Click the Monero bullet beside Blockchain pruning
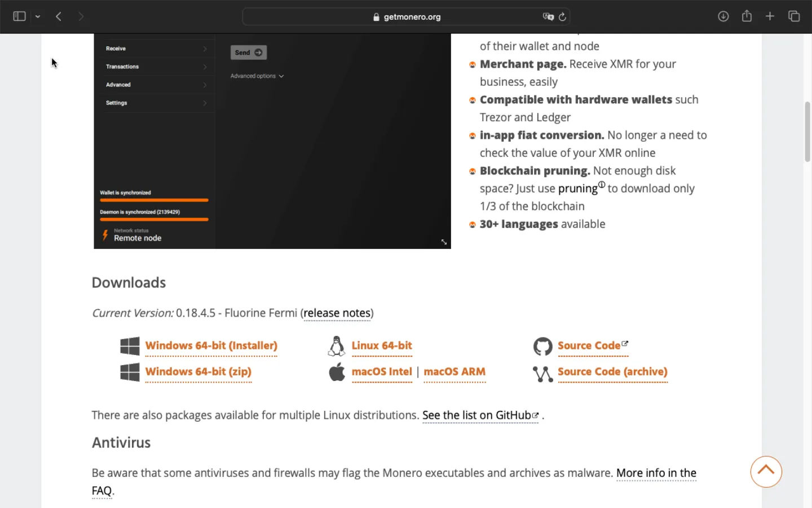Screen dimensions: 812x508 [x=473, y=172]
